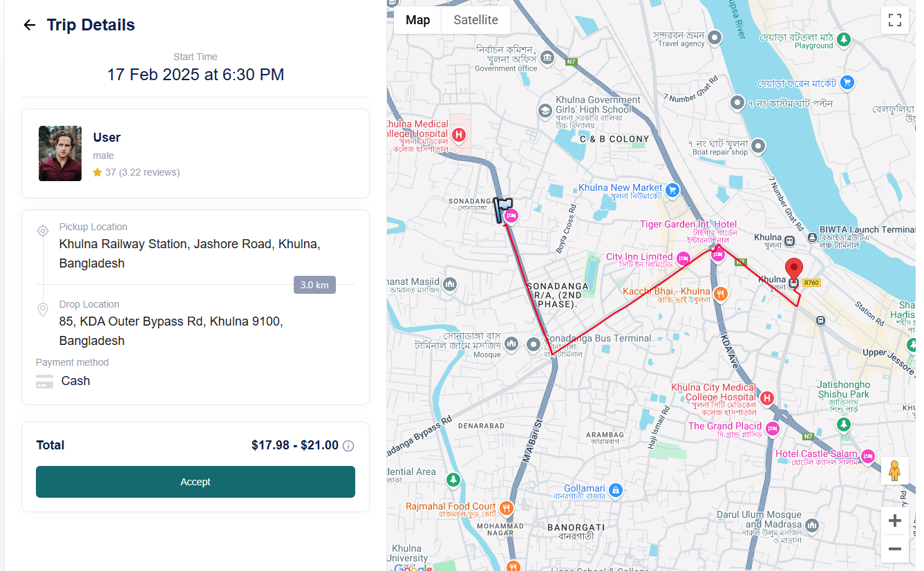Click the Rajmahal Food Court marker
Viewport: 924px width, 571px height.
(506, 508)
